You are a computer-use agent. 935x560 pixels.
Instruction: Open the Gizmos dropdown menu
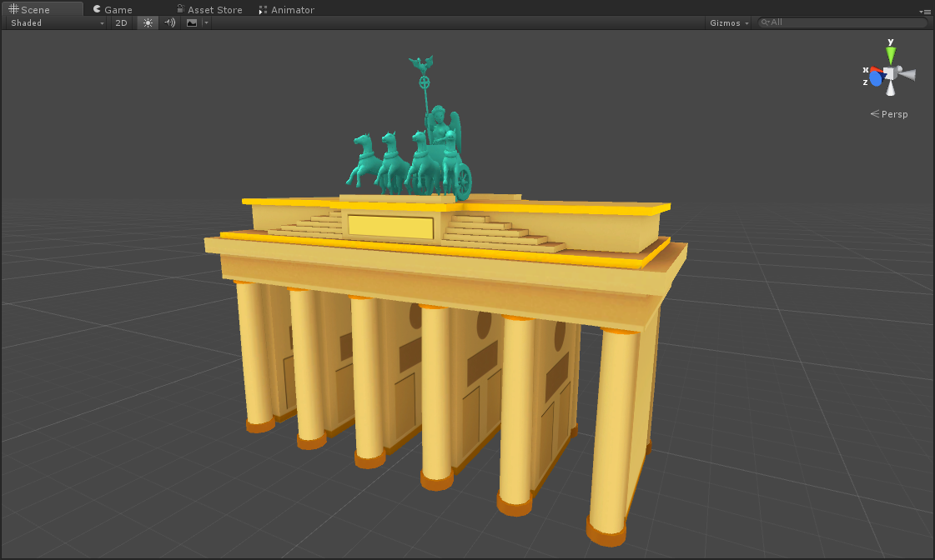pos(729,22)
